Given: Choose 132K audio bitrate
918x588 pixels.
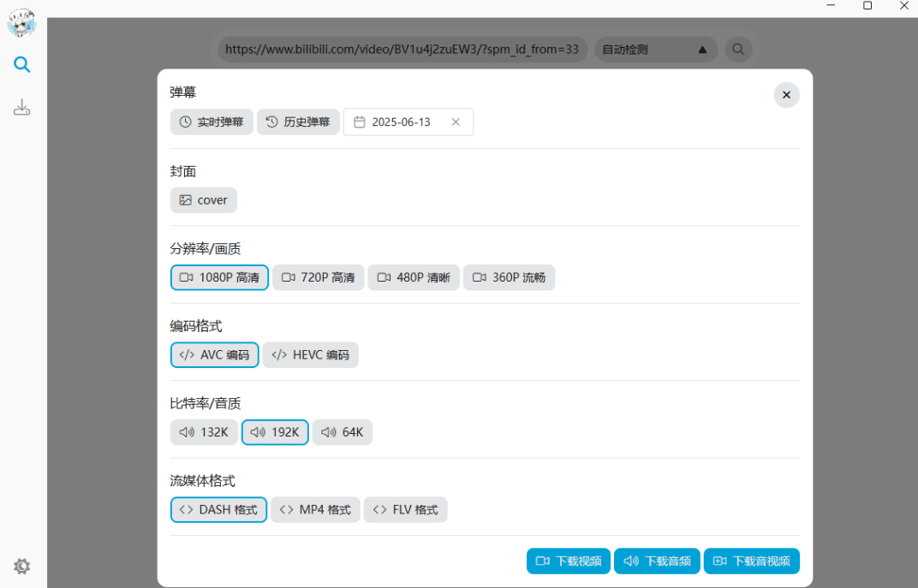Looking at the screenshot, I should (204, 432).
